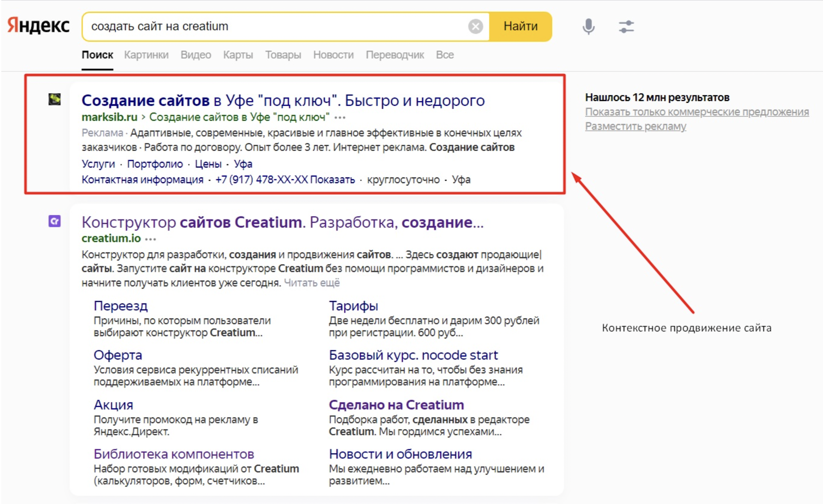Open the Новости и обновления link
The width and height of the screenshot is (823, 504).
point(400,454)
